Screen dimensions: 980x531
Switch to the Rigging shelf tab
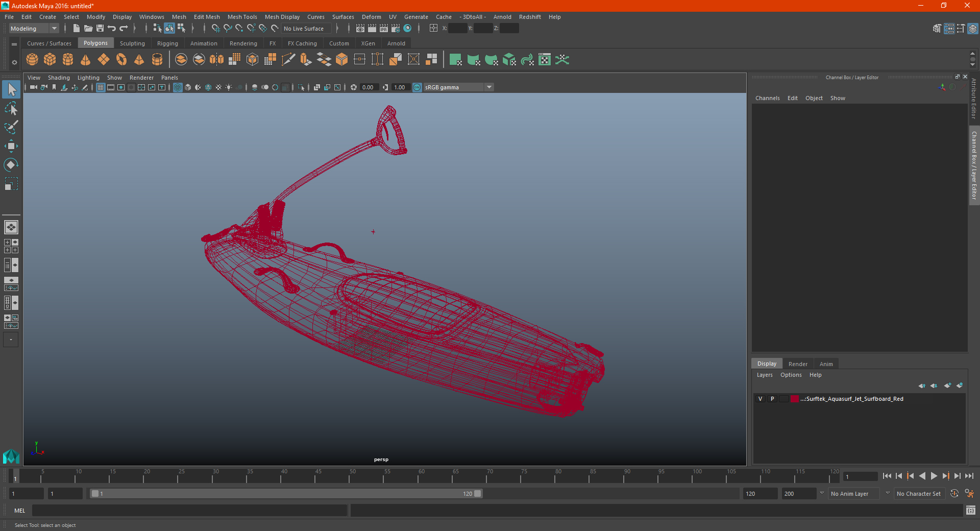point(167,43)
